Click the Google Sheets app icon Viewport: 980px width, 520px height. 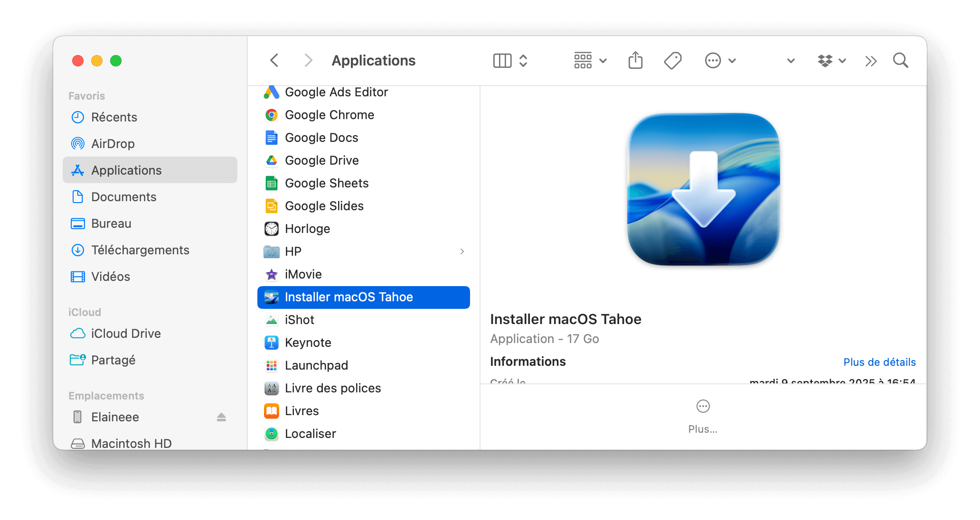pos(272,183)
